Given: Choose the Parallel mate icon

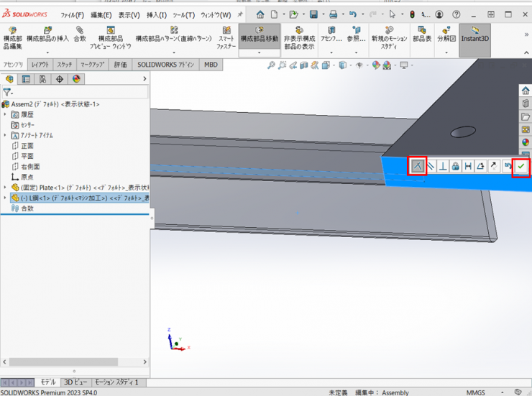Looking at the screenshot, I should pos(430,166).
